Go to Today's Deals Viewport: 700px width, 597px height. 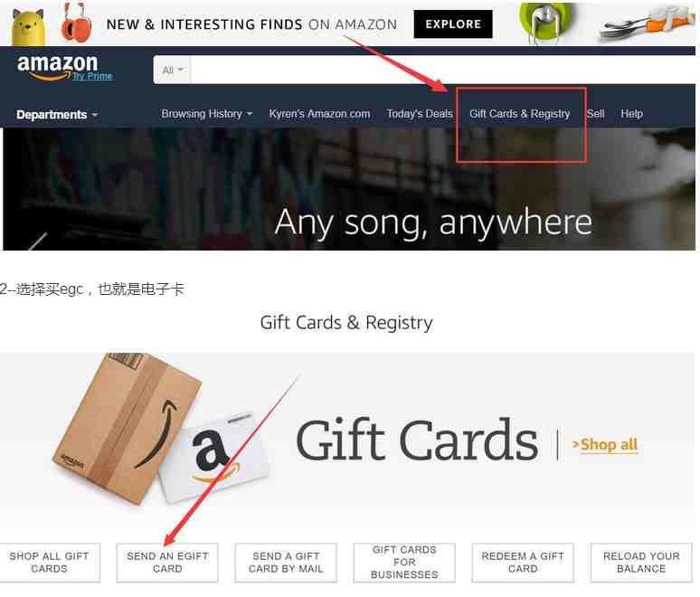[x=420, y=114]
